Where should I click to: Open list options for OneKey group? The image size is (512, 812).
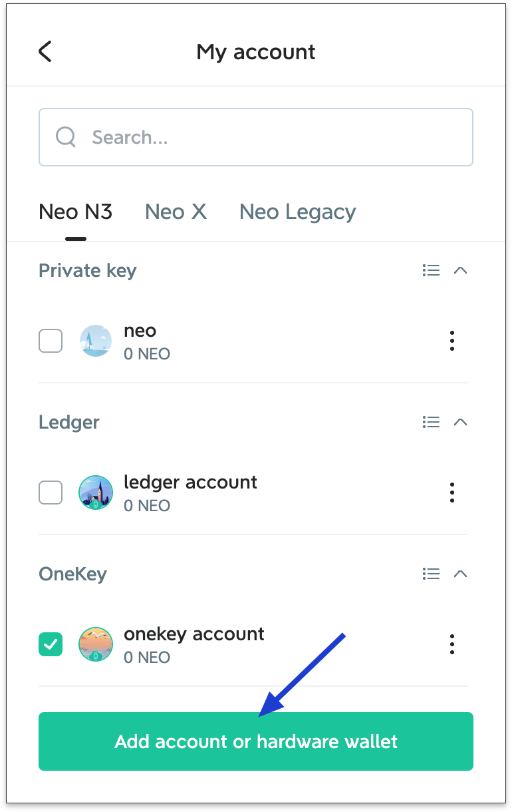point(431,574)
